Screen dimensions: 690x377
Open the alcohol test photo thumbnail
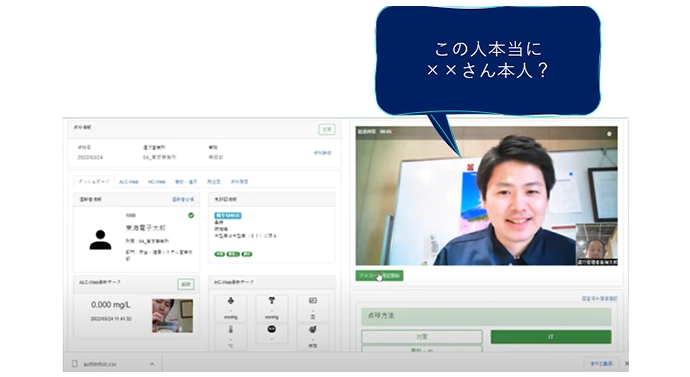pos(172,316)
